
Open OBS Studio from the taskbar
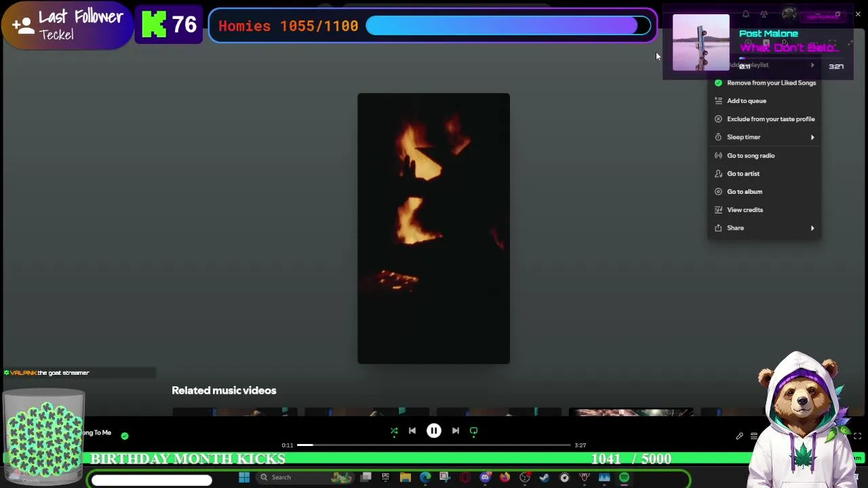pos(525,477)
